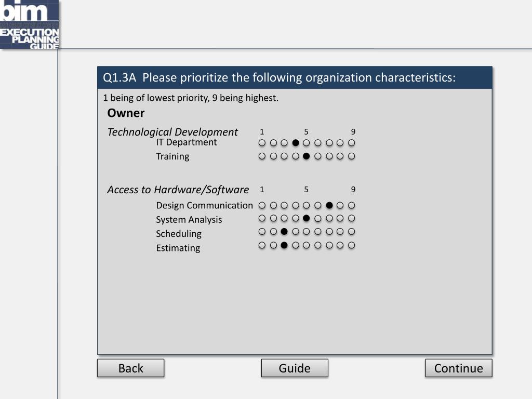Select Design Communication's filled radio at 7
Screen dimensions: 532x399
pyautogui.click(x=329, y=205)
